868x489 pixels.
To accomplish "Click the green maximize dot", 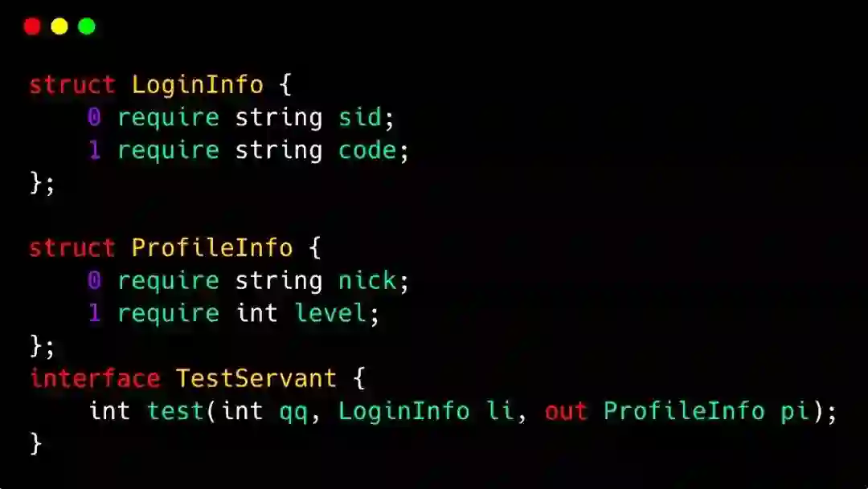I will point(87,26).
